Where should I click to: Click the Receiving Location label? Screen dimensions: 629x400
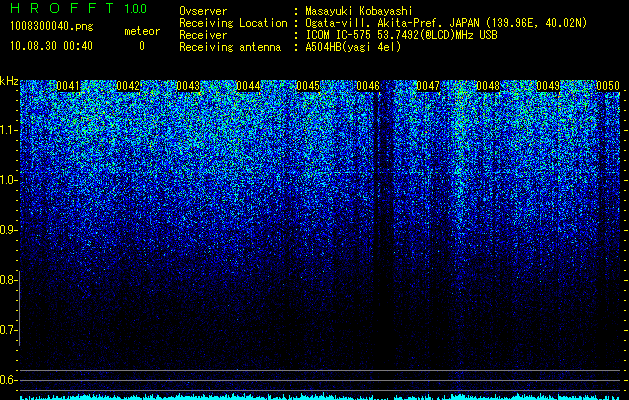click(233, 23)
